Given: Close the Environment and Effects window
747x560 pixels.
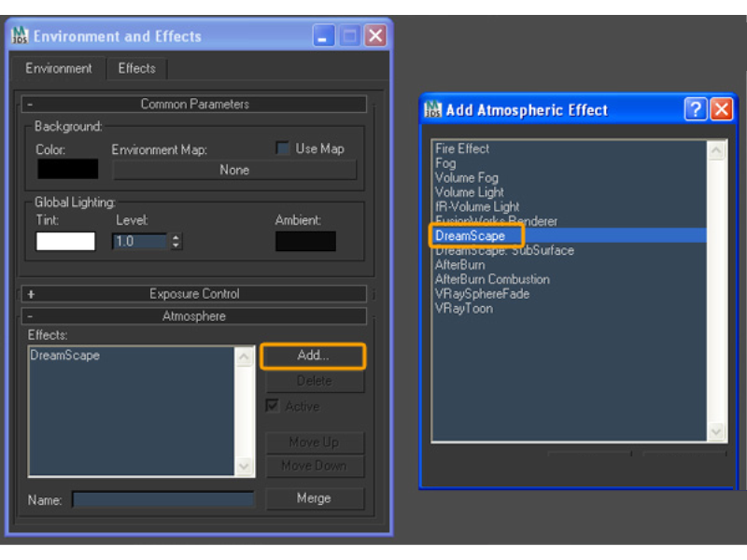Looking at the screenshot, I should [x=375, y=35].
